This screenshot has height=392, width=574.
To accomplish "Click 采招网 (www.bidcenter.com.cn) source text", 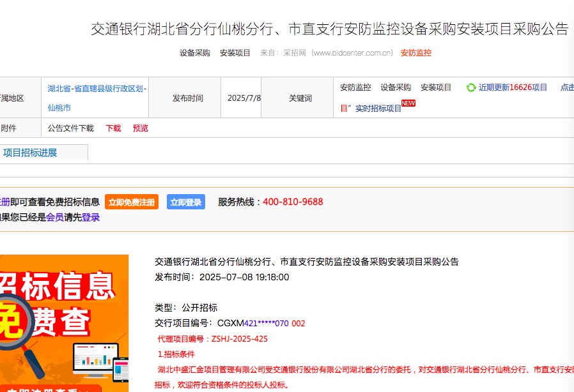I will point(338,53).
